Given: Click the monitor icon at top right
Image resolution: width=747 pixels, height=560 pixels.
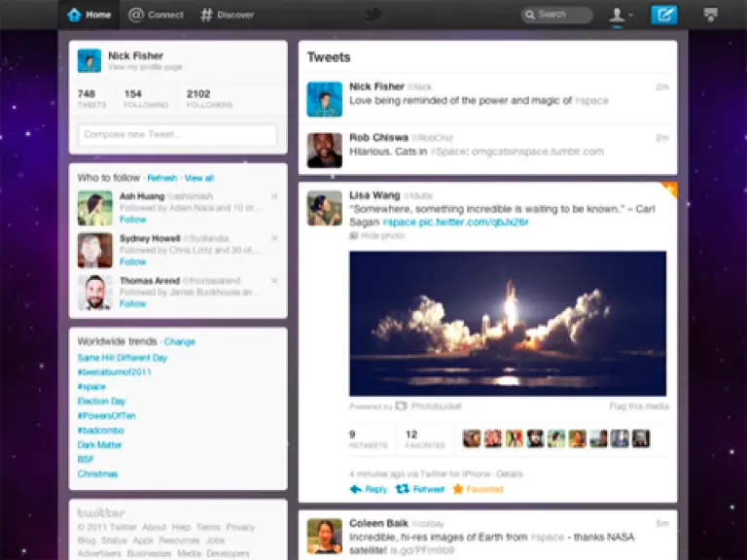Looking at the screenshot, I should 711,15.
